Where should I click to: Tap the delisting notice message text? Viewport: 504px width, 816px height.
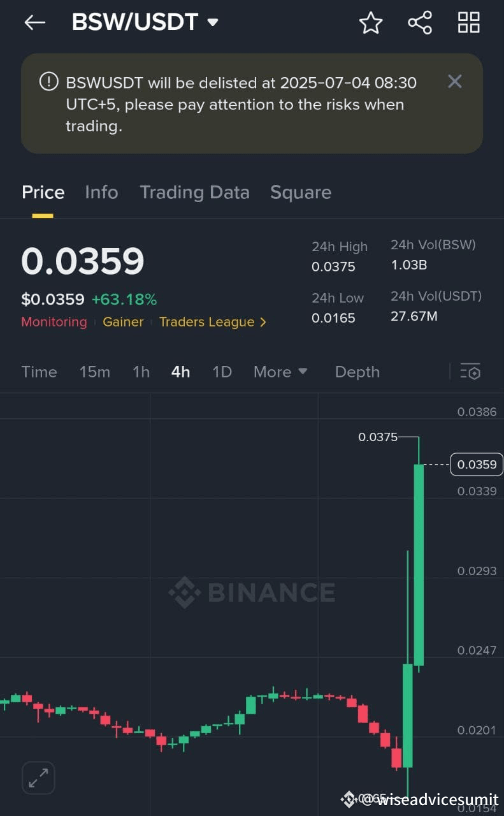click(242, 104)
